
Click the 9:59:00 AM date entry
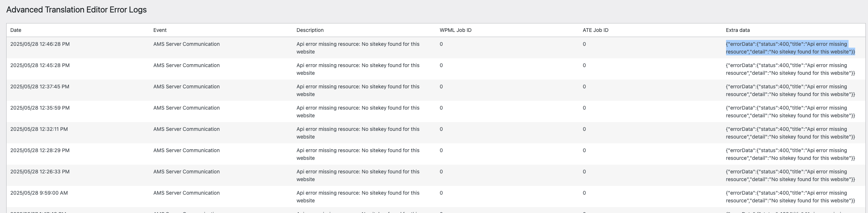(x=39, y=193)
